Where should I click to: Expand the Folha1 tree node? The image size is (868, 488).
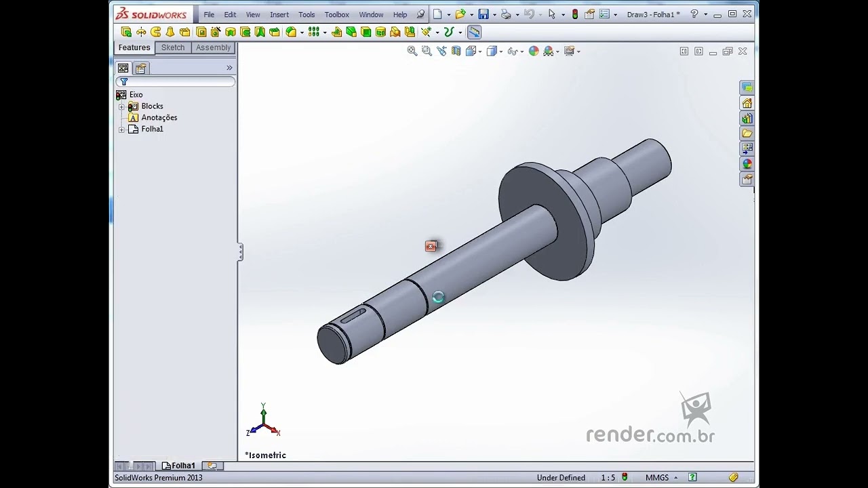(121, 129)
